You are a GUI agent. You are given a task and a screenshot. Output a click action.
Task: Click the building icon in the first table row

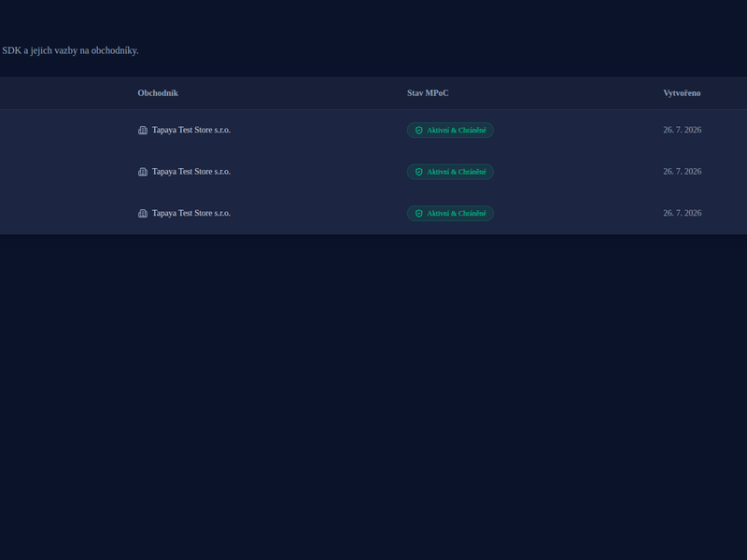coord(143,130)
